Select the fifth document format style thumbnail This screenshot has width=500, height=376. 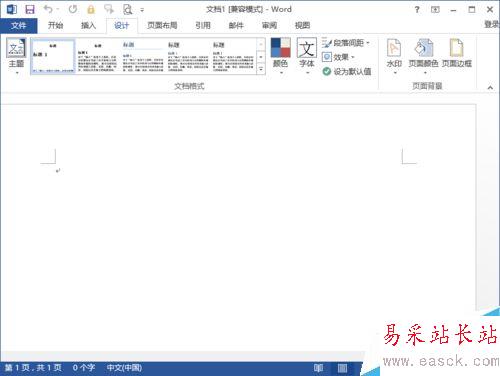233,56
